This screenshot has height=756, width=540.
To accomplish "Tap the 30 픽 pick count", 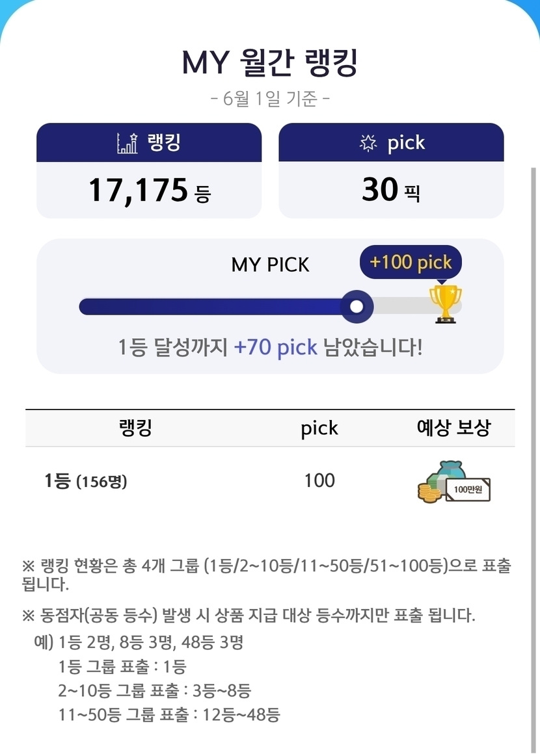I will pyautogui.click(x=392, y=190).
